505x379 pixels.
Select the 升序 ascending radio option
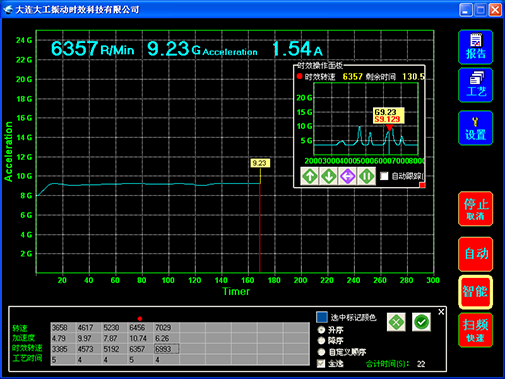(321, 330)
